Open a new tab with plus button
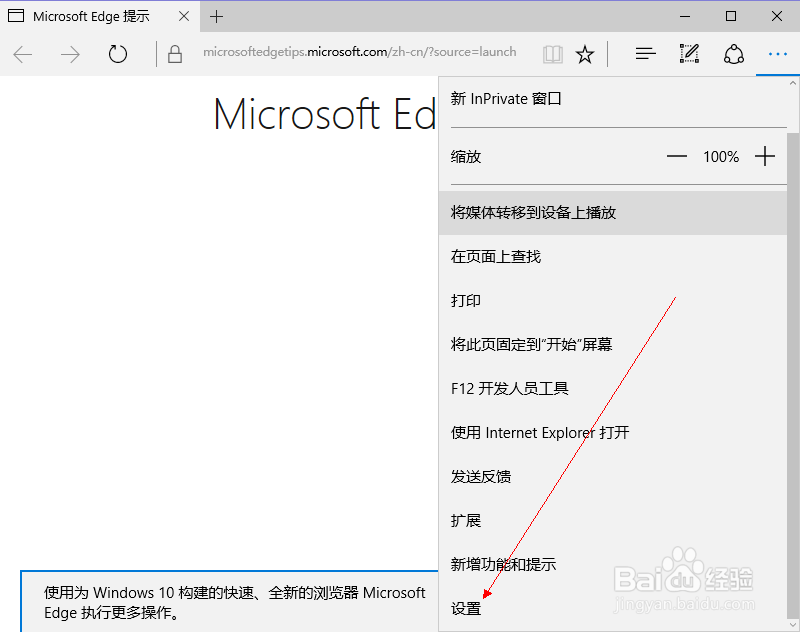The image size is (800, 632). [x=216, y=16]
